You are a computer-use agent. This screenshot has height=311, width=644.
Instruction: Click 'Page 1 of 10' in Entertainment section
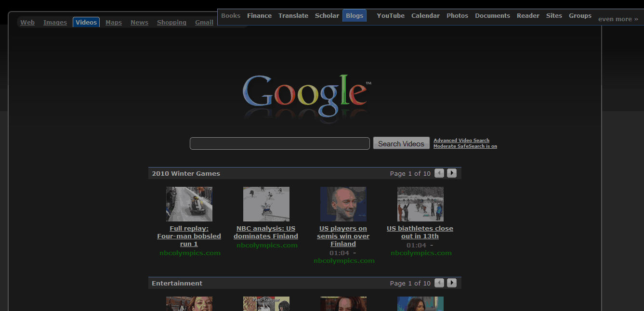[410, 283]
